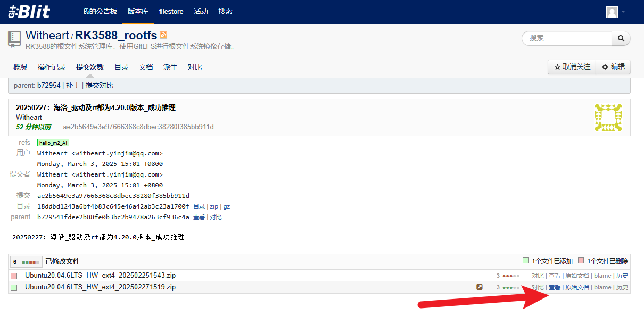Switch to the 派生 tab

[x=170, y=67]
